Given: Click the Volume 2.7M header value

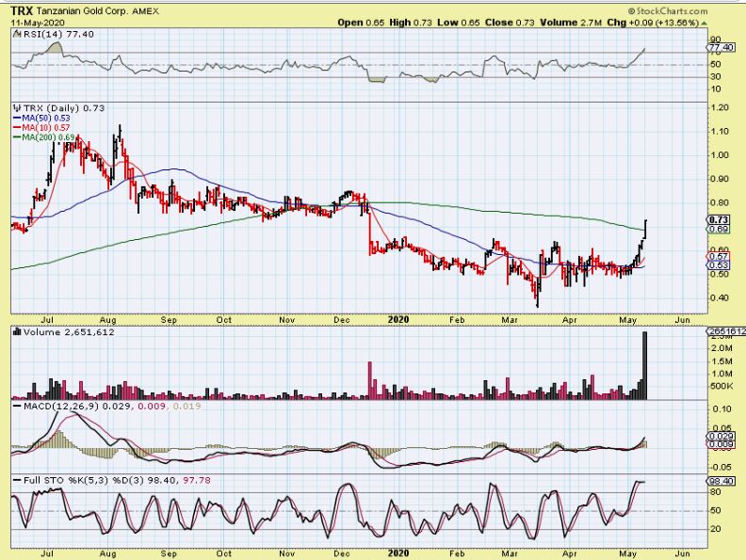Looking at the screenshot, I should coord(571,23).
